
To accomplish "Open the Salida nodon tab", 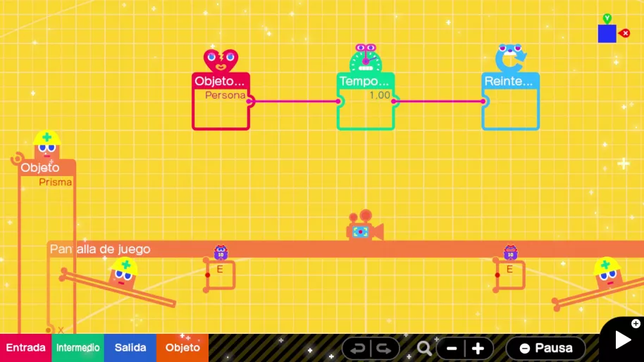I will click(x=130, y=348).
